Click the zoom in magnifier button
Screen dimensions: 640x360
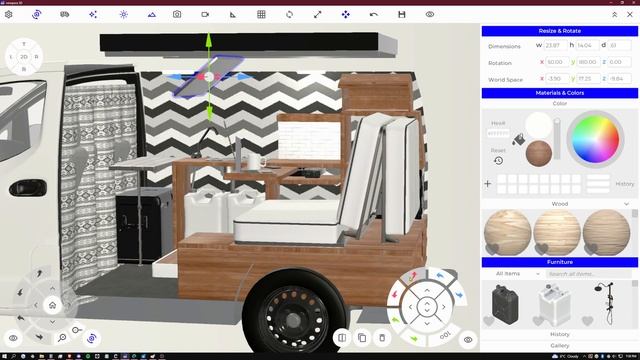tap(62, 338)
